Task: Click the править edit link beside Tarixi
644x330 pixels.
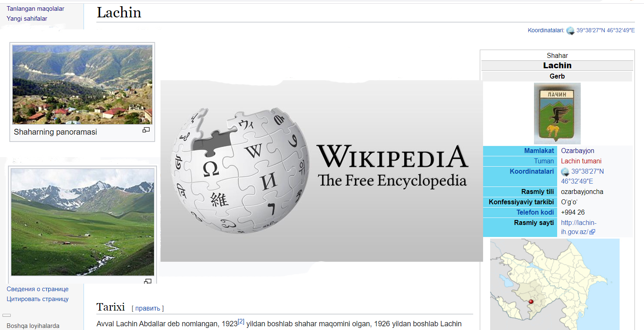Action: click(148, 308)
